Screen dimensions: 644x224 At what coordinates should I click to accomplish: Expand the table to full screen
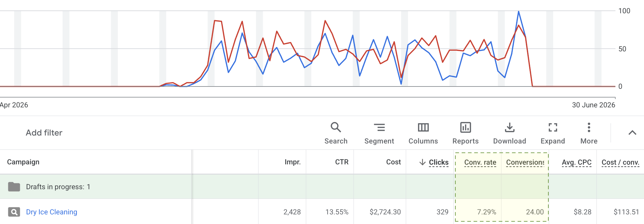(553, 127)
